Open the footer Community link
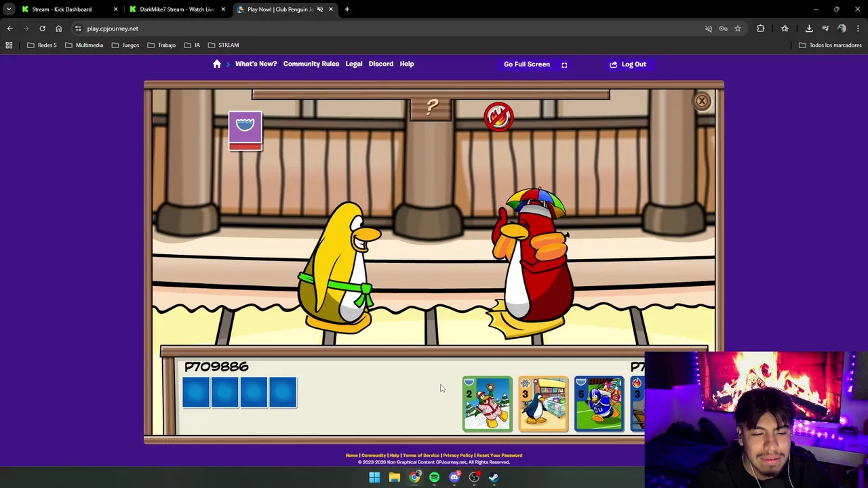This screenshot has width=868, height=488. pyautogui.click(x=373, y=455)
